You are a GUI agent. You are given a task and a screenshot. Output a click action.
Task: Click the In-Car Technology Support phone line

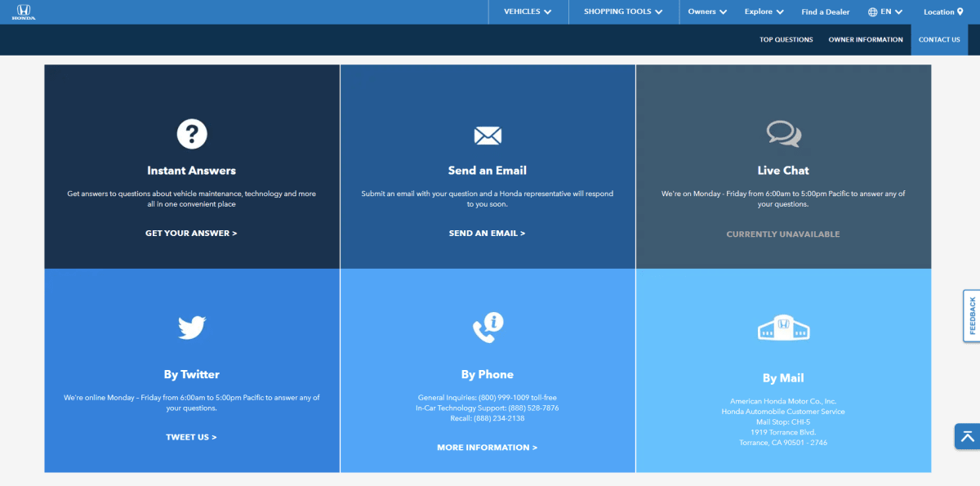[488, 408]
